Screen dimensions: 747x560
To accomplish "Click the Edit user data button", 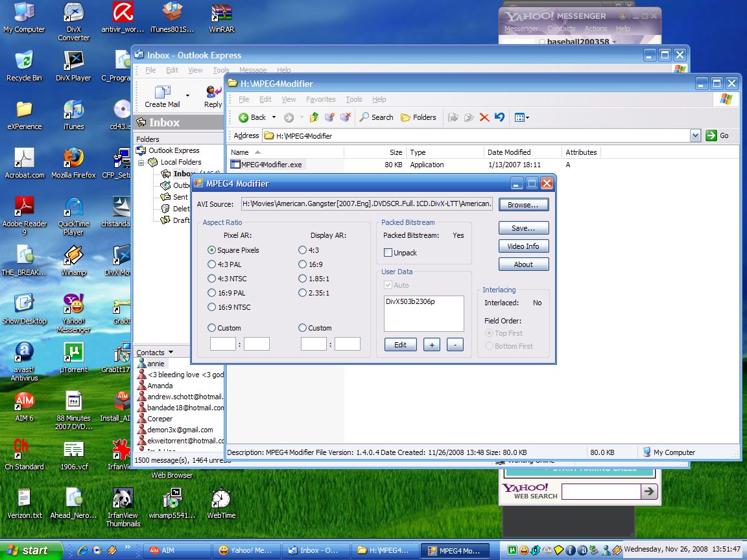I will 401,345.
